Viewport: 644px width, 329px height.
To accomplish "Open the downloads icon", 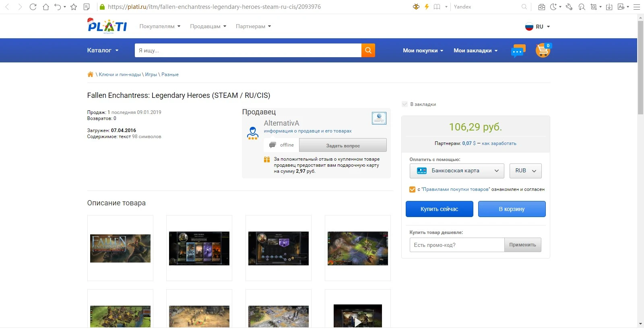I will (609, 7).
